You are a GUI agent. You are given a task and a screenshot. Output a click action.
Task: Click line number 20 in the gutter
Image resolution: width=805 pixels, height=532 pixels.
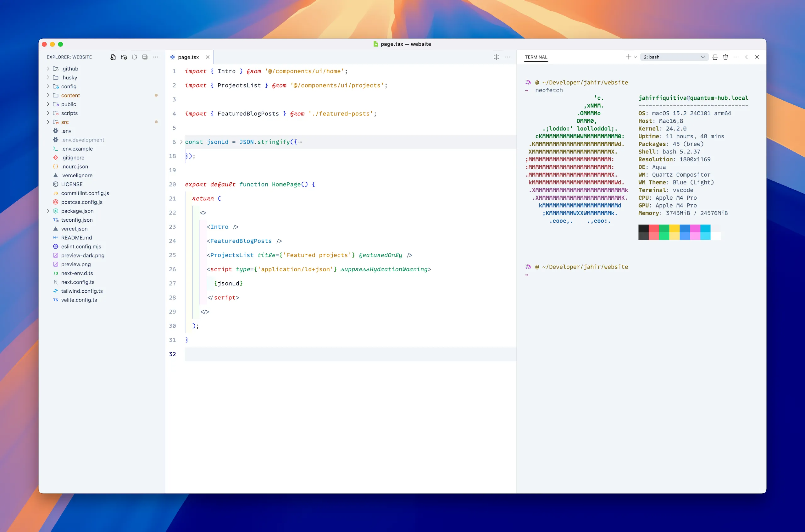172,184
